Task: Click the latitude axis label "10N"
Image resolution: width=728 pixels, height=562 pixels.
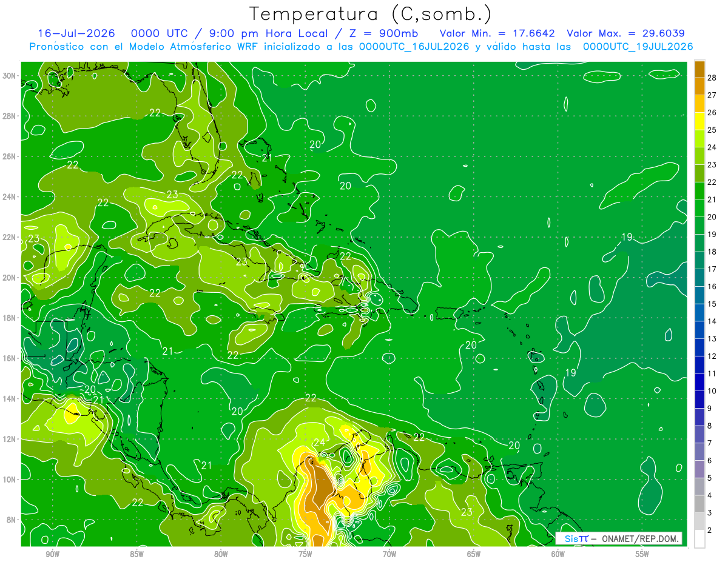Action: pos(10,480)
